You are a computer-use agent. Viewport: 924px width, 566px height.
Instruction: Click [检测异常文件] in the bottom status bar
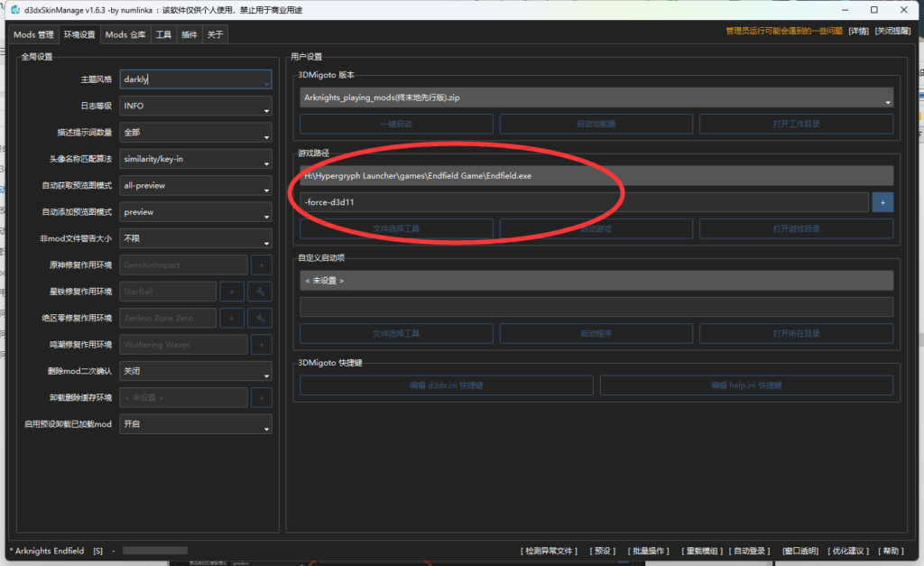[550, 551]
